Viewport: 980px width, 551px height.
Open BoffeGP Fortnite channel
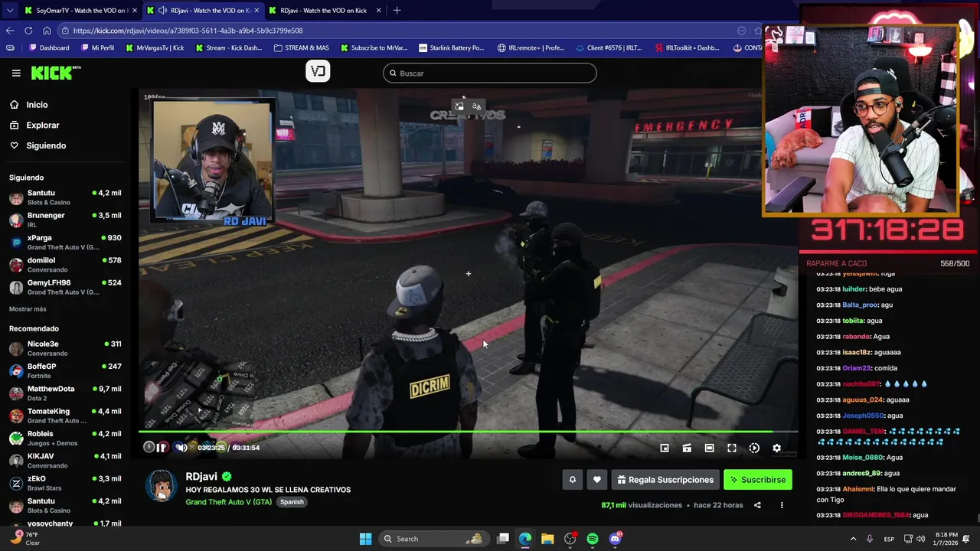[65, 371]
